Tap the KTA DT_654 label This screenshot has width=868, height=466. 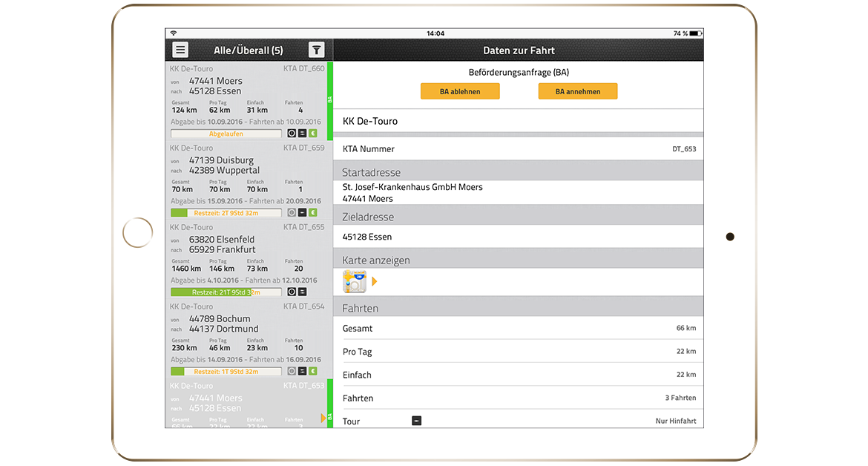[x=304, y=306]
